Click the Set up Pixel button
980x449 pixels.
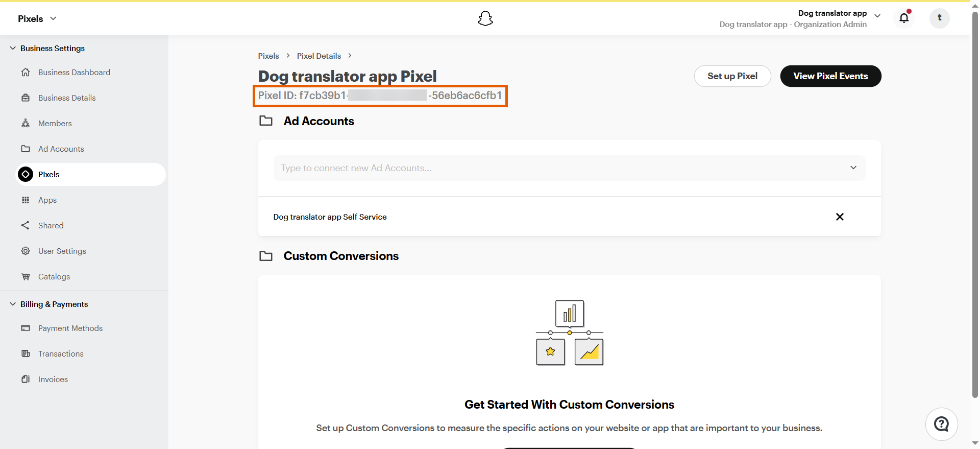(732, 76)
